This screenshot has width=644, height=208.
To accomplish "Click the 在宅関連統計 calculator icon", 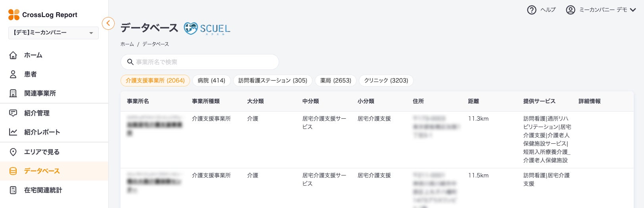I will pyautogui.click(x=13, y=190).
